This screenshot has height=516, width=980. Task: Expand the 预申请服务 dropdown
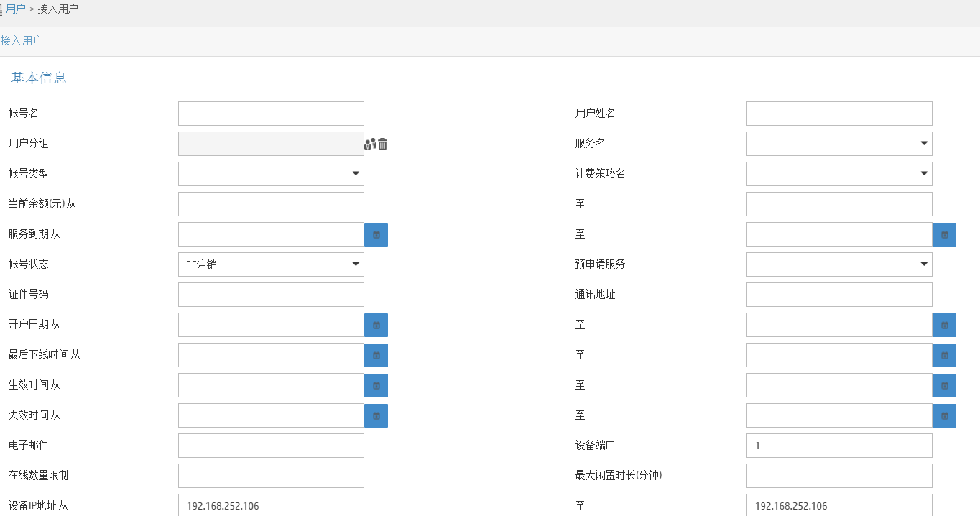click(x=839, y=264)
